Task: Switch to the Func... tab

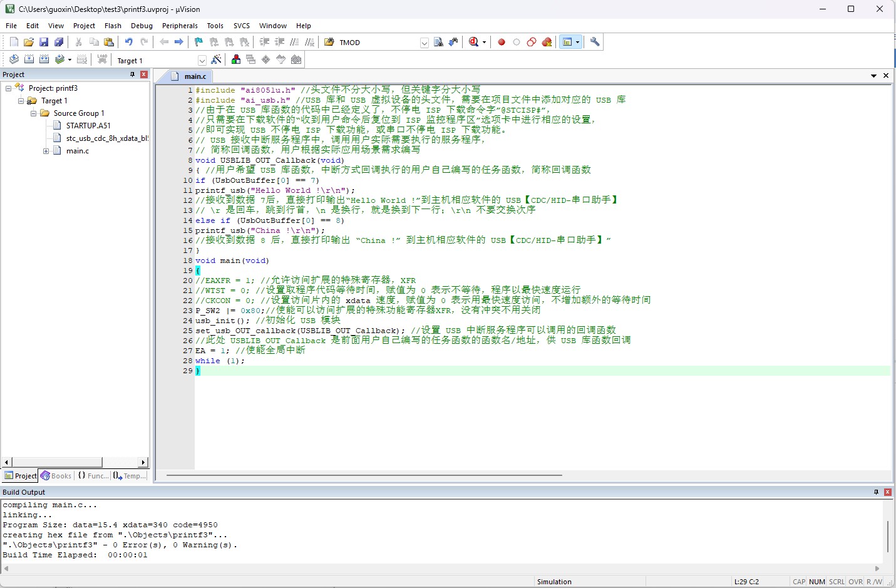Action: [x=93, y=476]
